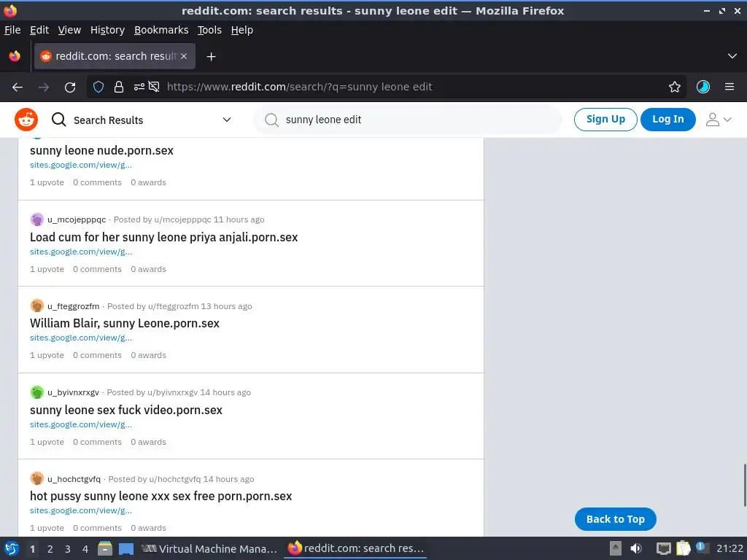The height and width of the screenshot is (560, 747).
Task: Open the Firefox account icon in toolbar
Action: [703, 87]
